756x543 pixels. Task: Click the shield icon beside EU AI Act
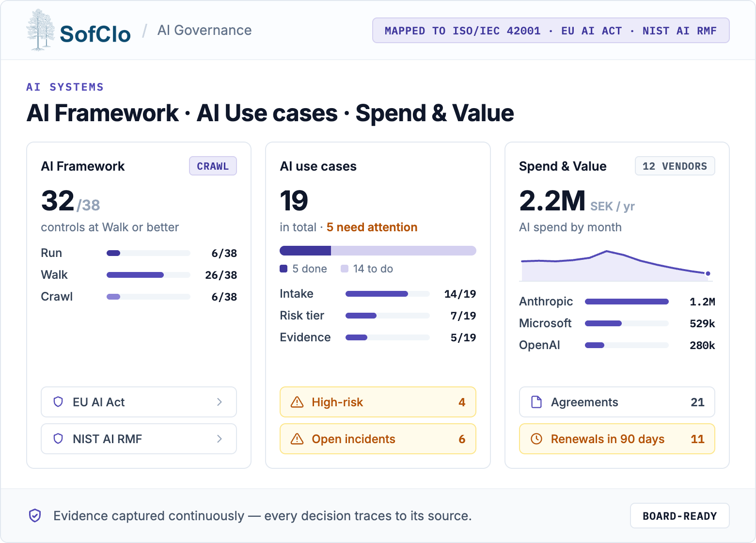click(58, 402)
